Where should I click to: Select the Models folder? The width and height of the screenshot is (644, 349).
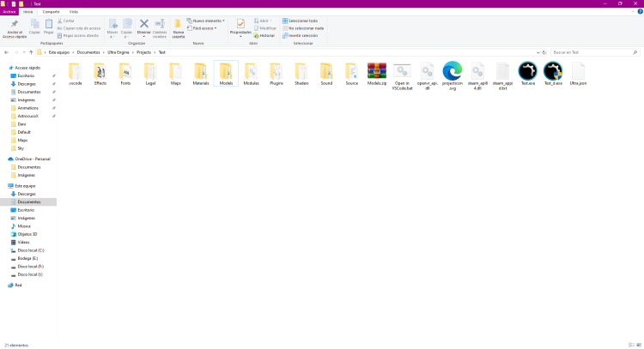pyautogui.click(x=226, y=75)
